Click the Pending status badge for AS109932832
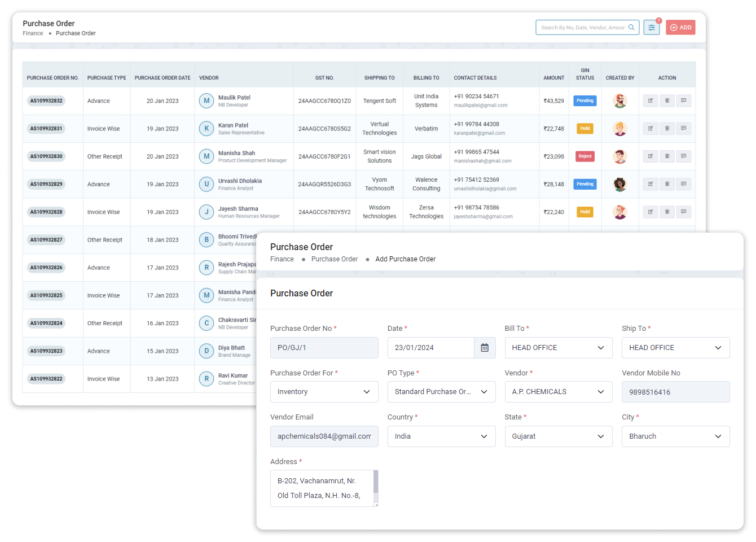Screen dimensions: 756x542 coord(584,101)
